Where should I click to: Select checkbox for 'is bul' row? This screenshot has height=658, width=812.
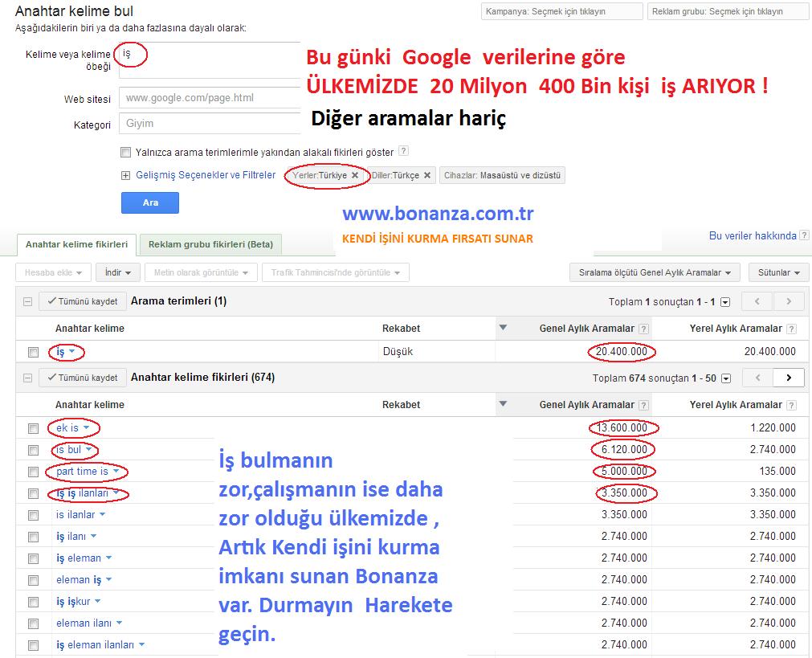click(x=34, y=450)
